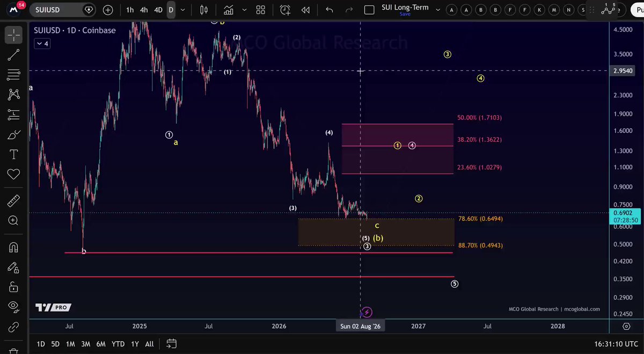Select the text annotation tool
The width and height of the screenshot is (644, 354).
coord(13,155)
